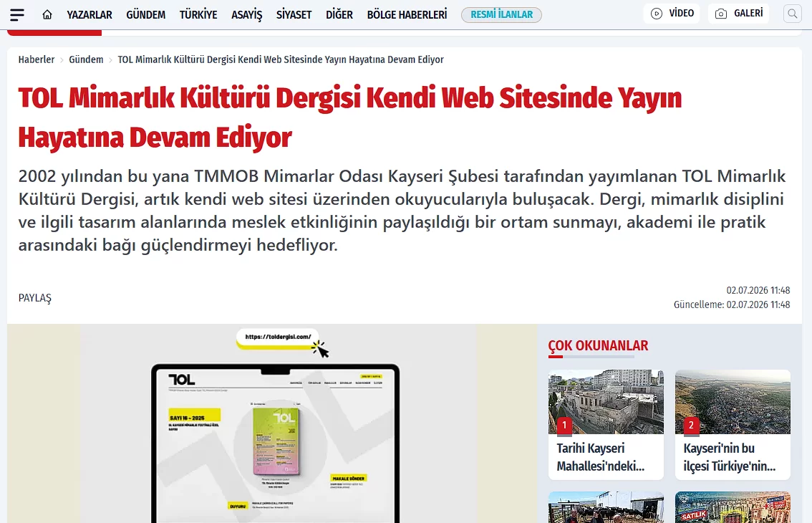The height and width of the screenshot is (523, 812).
Task: Go to homepage via house icon
Action: click(47, 14)
